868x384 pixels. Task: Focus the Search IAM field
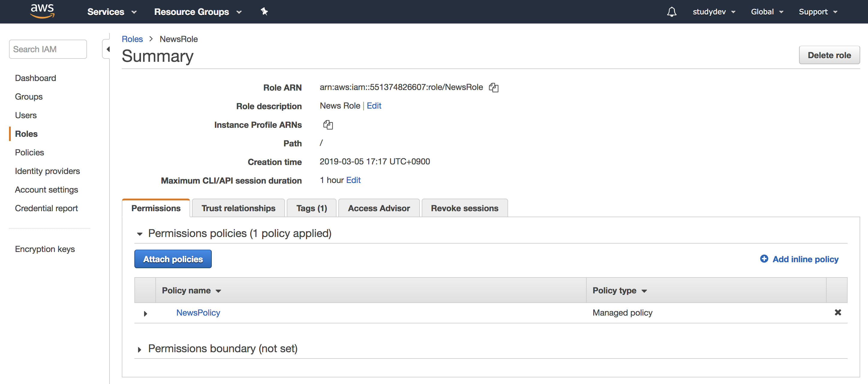coord(48,49)
